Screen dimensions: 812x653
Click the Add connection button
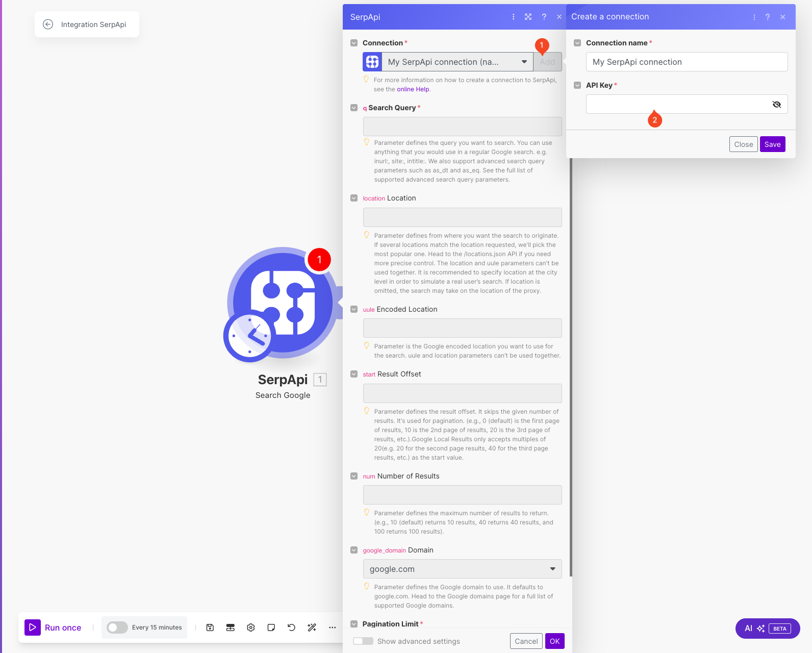click(547, 62)
